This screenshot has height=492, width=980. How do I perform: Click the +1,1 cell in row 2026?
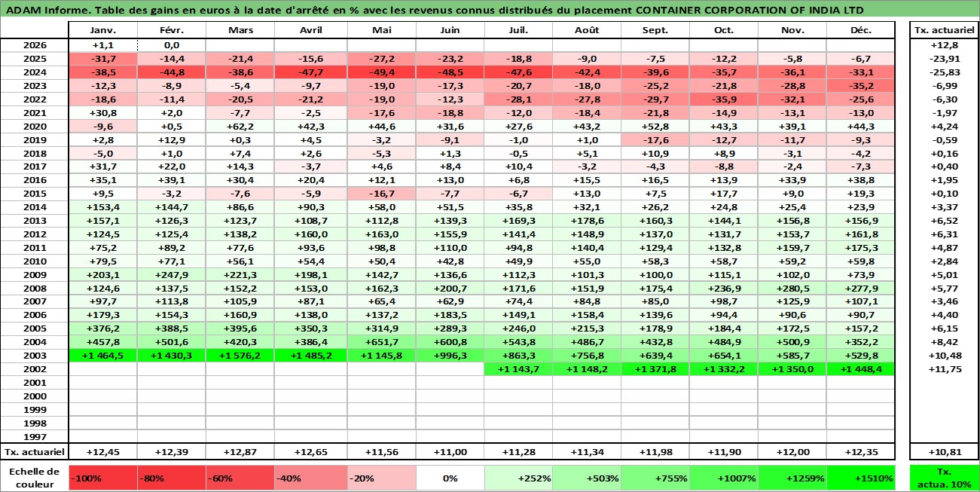coord(102,45)
